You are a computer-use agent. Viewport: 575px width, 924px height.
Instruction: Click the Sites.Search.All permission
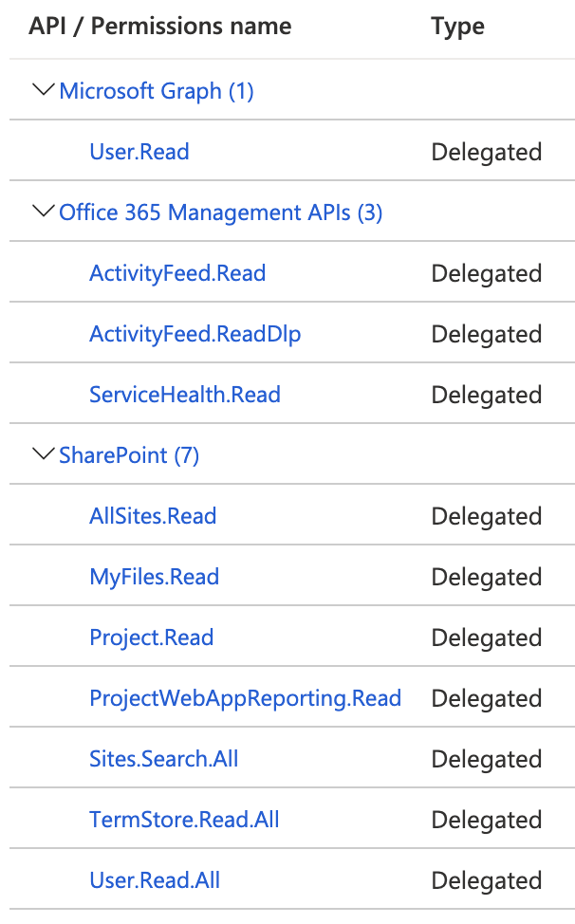164,759
